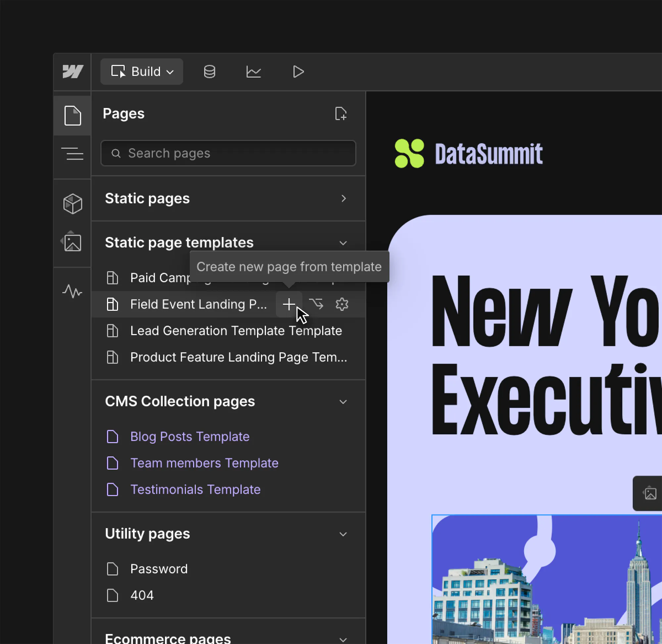The height and width of the screenshot is (644, 662).
Task: Click the Webflow logo icon
Action: coord(72,72)
